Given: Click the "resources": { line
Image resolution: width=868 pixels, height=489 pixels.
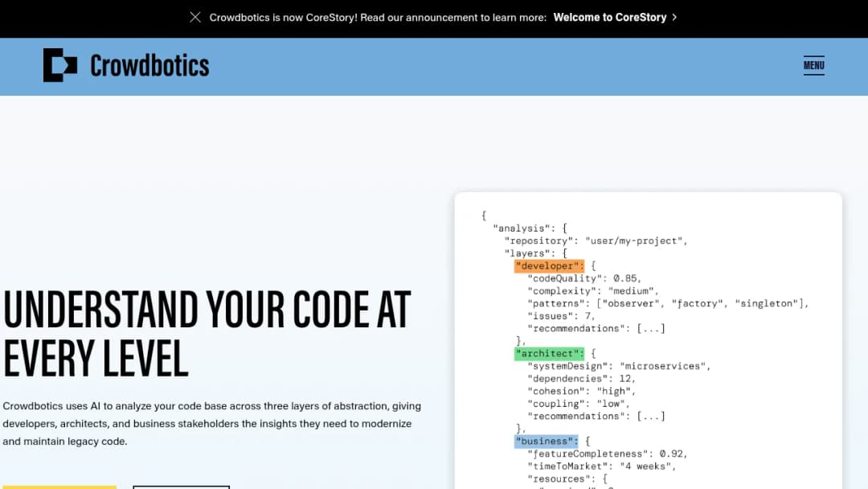Looking at the screenshot, I should pos(567,479).
